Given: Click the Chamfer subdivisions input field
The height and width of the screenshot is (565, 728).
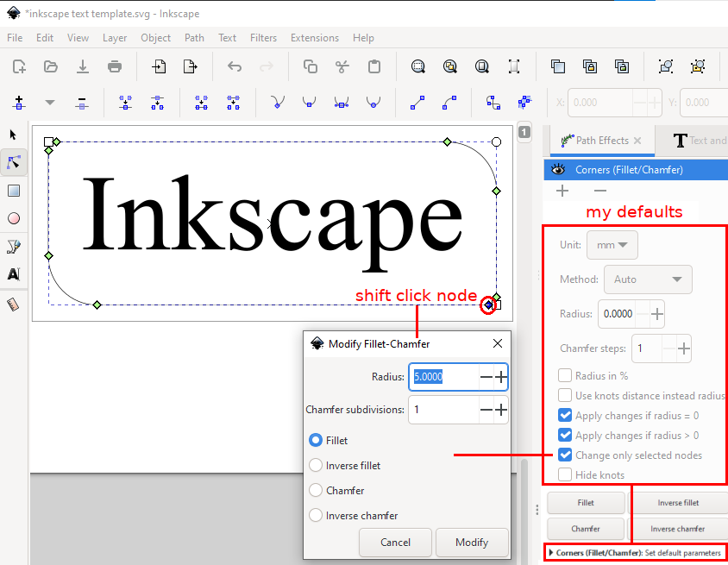Looking at the screenshot, I should [444, 410].
